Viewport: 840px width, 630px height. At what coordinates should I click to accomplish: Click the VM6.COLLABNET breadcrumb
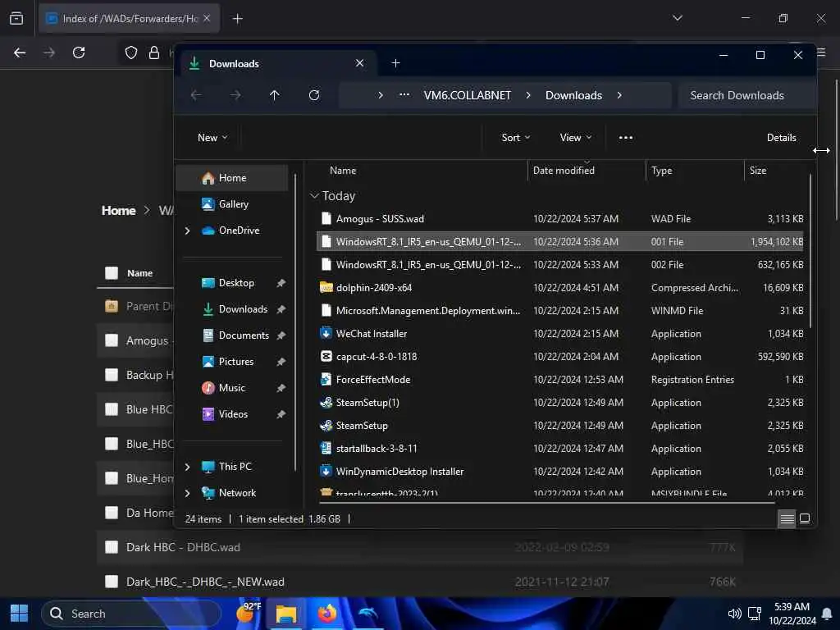[467, 95]
